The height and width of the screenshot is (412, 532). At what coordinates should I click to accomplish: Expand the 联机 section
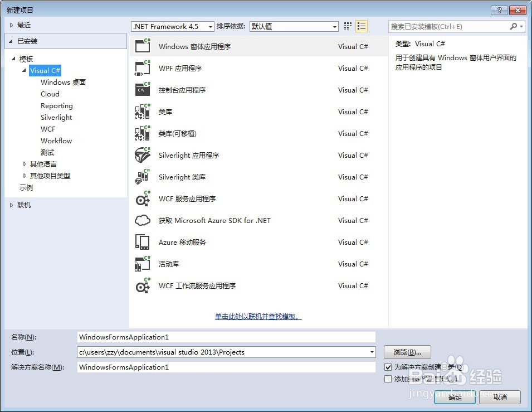tap(11, 205)
